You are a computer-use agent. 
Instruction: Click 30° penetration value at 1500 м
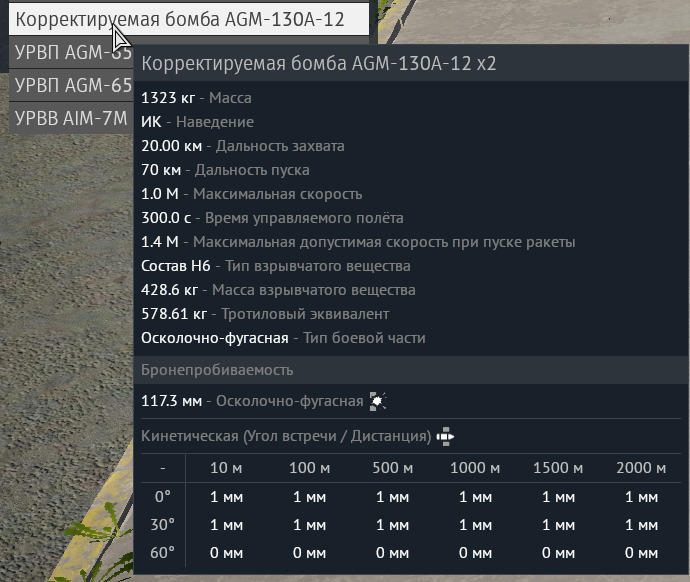pos(558,525)
